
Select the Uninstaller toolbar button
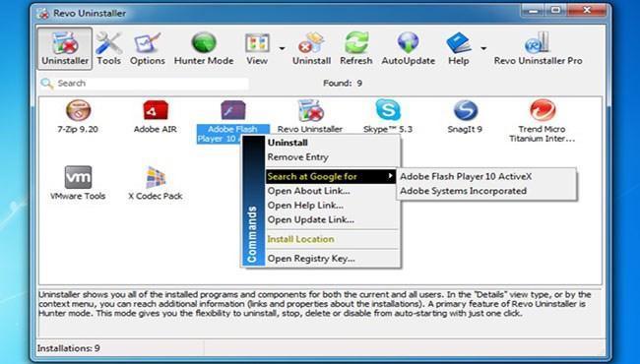point(65,48)
